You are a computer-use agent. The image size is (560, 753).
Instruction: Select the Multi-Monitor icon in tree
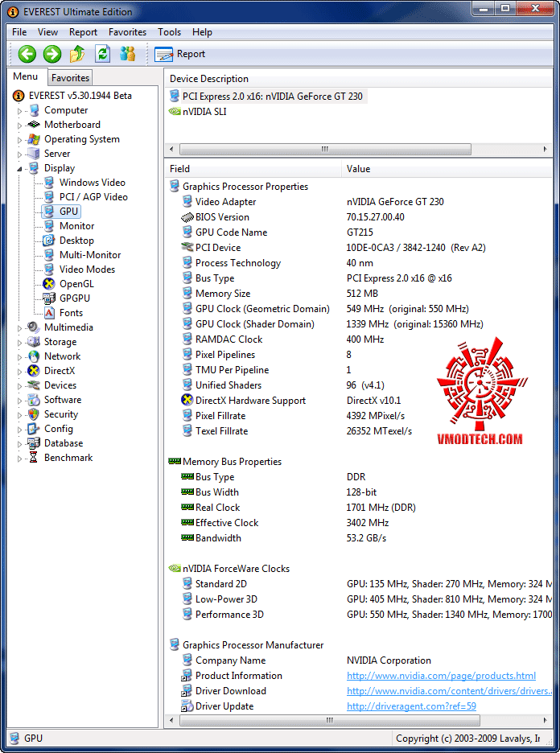(x=49, y=254)
